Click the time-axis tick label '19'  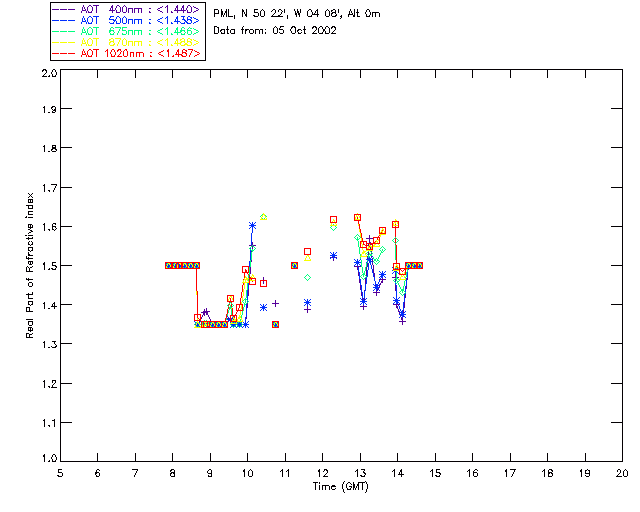click(585, 473)
